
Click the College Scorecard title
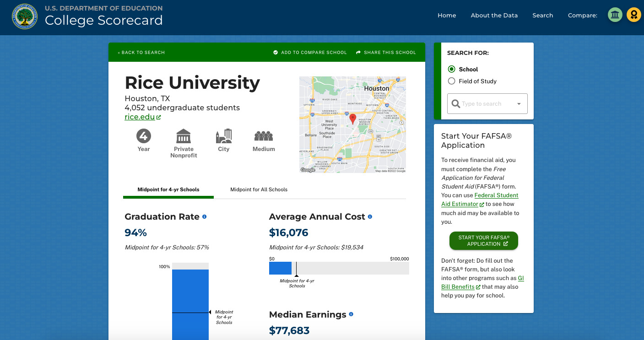[104, 20]
